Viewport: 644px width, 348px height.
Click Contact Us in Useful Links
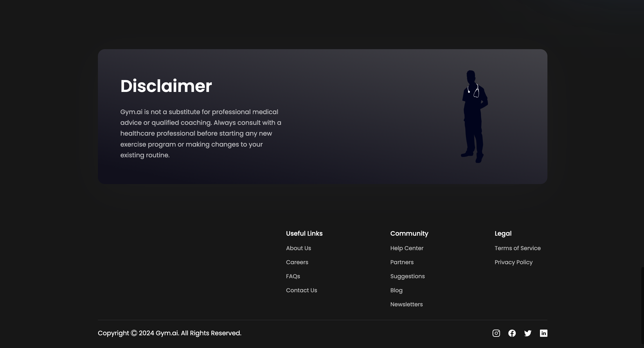click(301, 290)
